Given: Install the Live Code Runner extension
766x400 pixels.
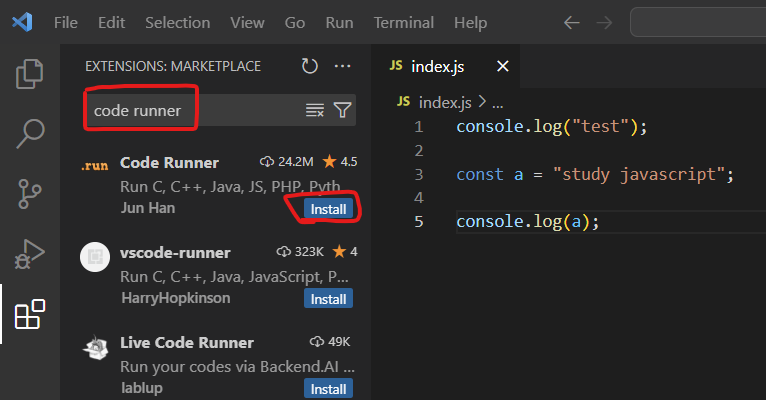Looking at the screenshot, I should (328, 389).
